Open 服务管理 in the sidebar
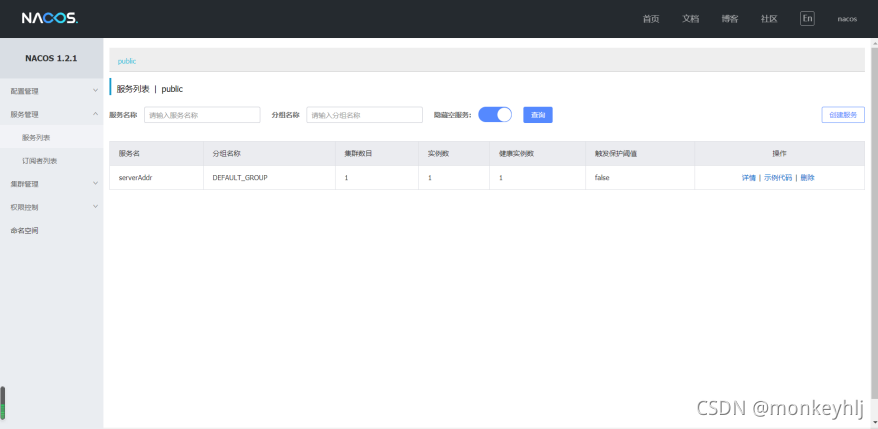878x429 pixels. coord(25,114)
